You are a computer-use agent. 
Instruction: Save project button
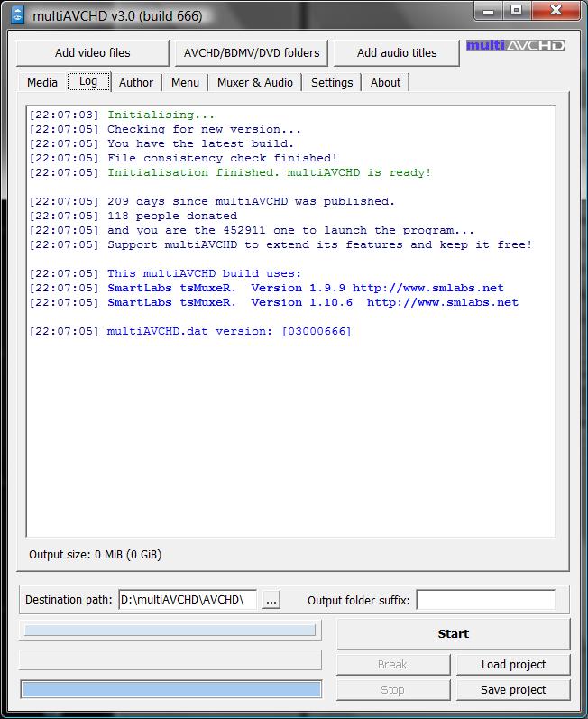pos(513,689)
